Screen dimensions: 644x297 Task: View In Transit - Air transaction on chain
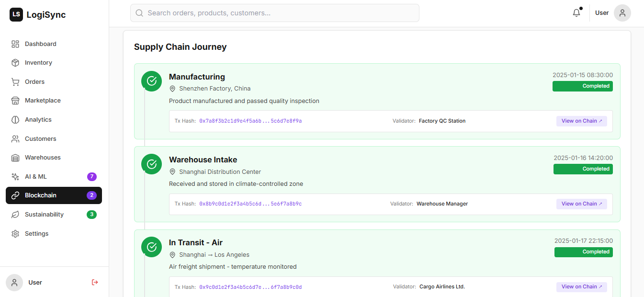pyautogui.click(x=582, y=287)
